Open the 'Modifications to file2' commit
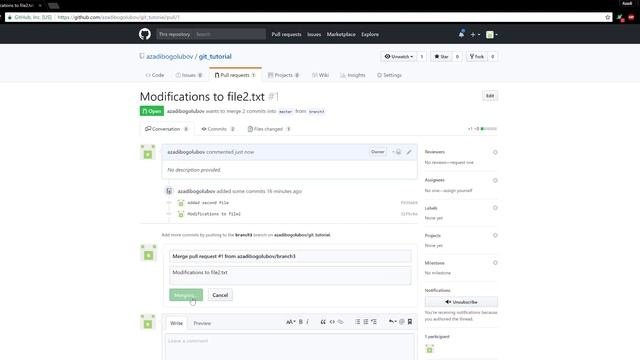640x360 pixels. point(214,214)
